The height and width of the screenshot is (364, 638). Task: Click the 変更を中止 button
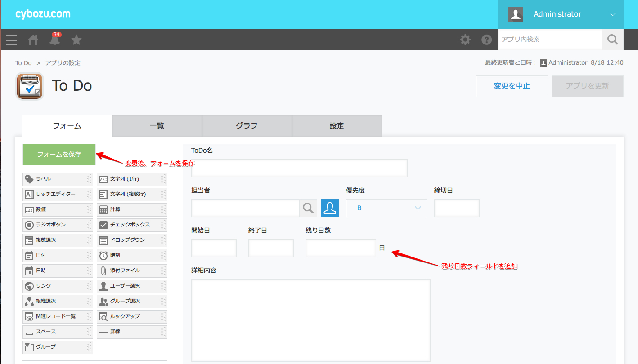point(512,86)
